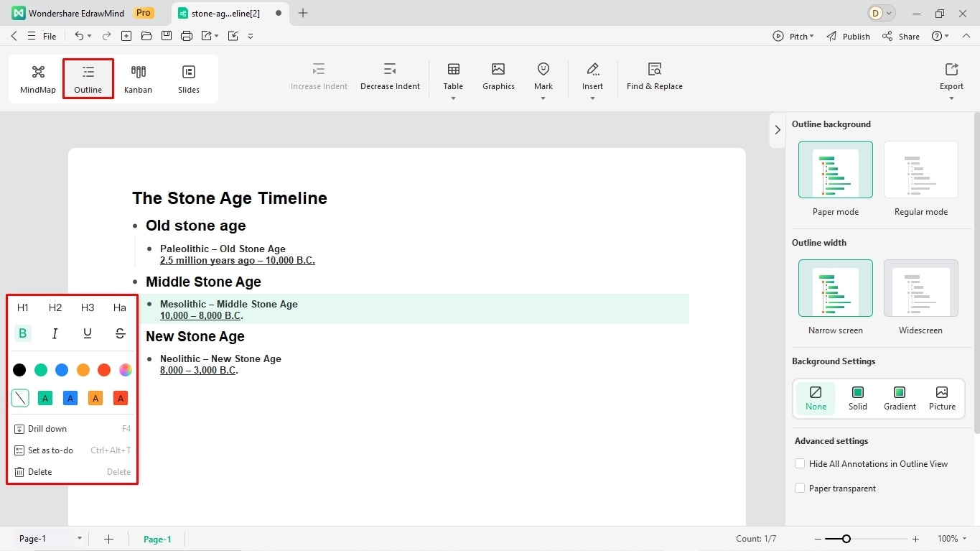
Task: Set background to None
Action: [816, 398]
